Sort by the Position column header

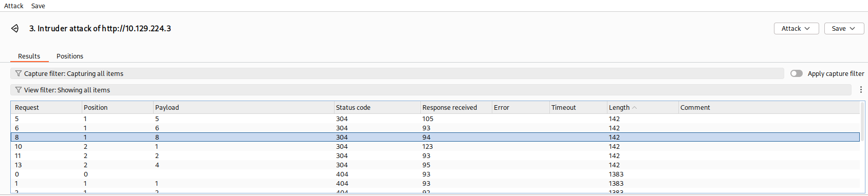(118, 107)
